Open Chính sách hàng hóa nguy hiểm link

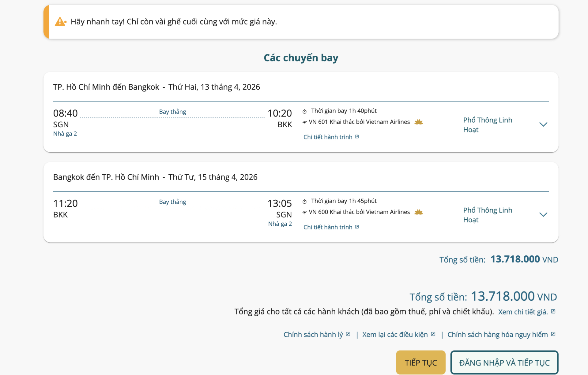pos(497,335)
